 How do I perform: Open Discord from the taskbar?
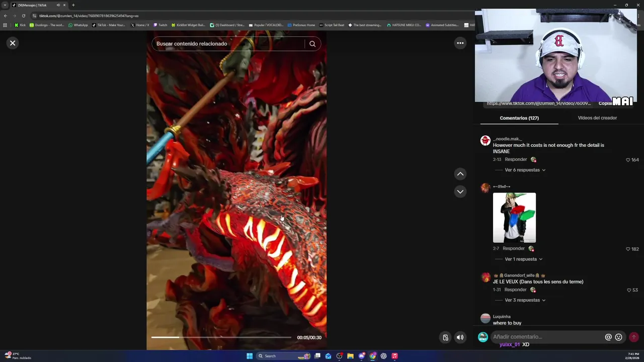(x=361, y=356)
